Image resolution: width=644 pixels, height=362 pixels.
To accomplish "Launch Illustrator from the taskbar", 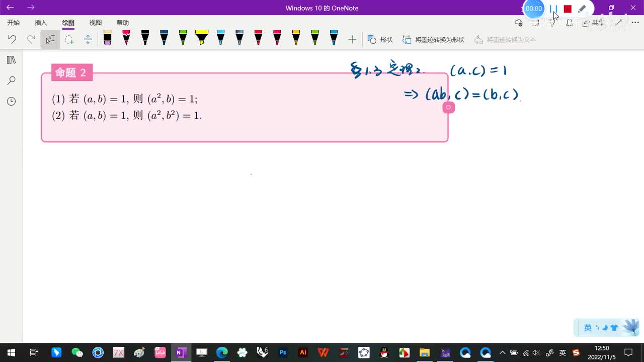I will tap(303, 352).
